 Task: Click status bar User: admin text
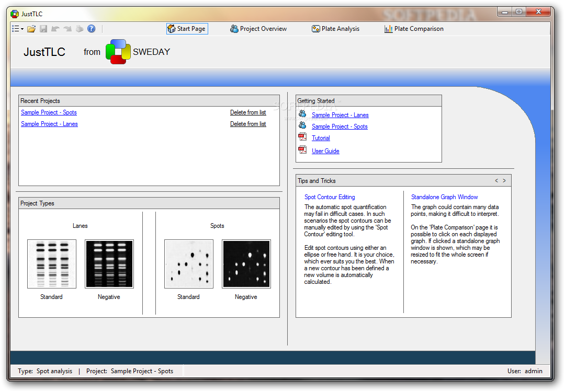click(525, 371)
